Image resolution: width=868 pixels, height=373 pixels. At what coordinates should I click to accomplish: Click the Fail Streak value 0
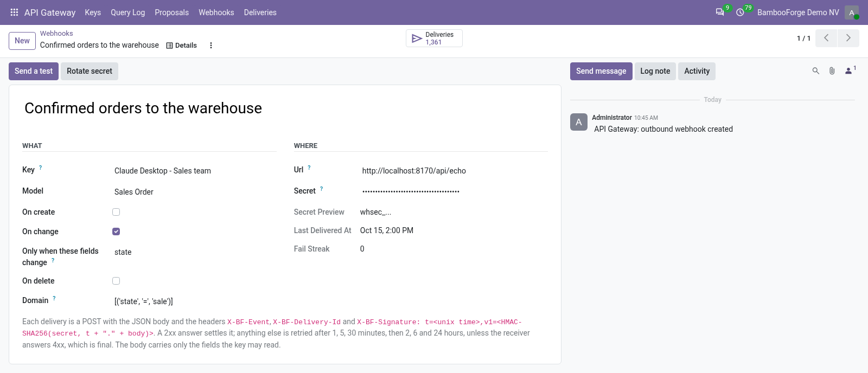[x=362, y=249]
